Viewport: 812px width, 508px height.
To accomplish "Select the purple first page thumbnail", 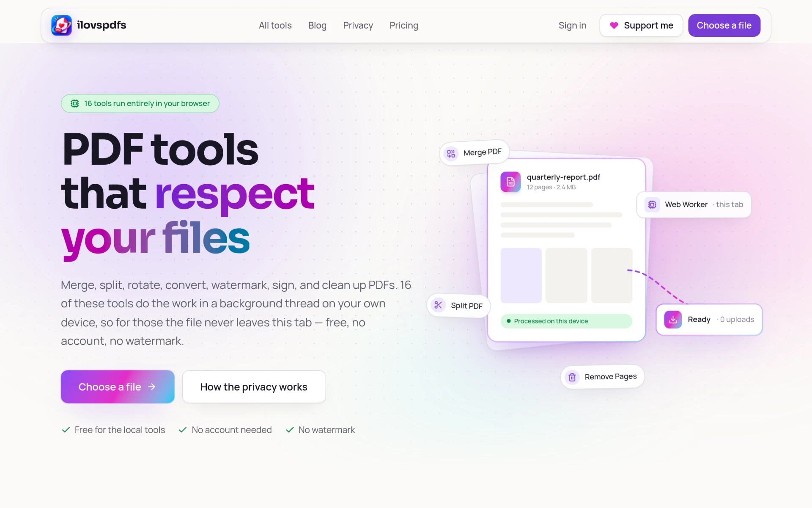I will [521, 275].
